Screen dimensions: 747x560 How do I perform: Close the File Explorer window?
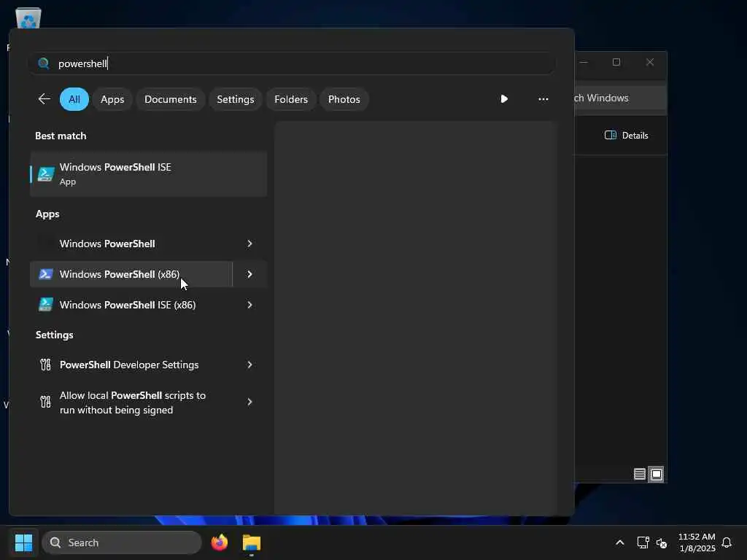[x=650, y=62]
